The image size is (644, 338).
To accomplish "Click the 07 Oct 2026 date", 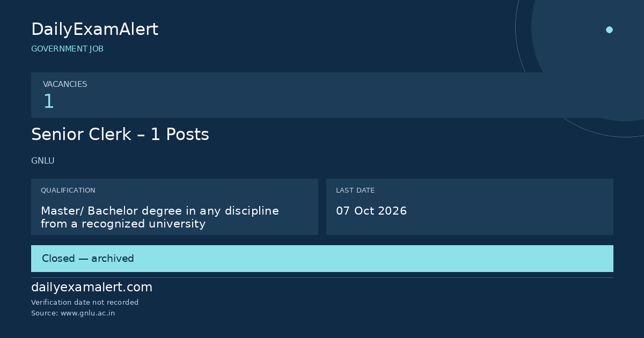I will [x=371, y=211].
